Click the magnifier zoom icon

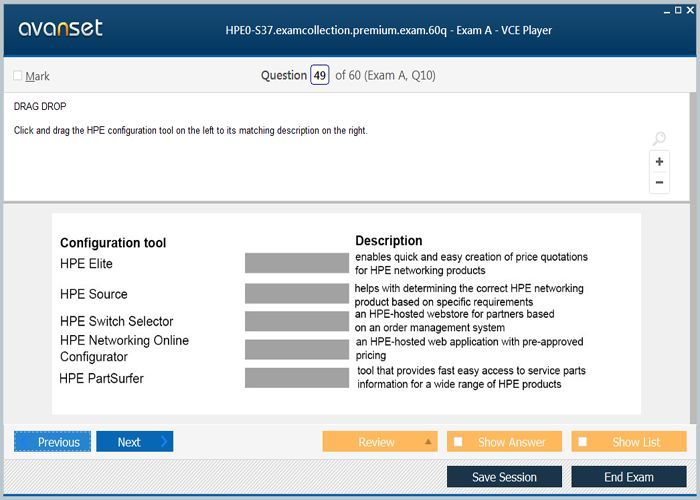click(x=658, y=139)
